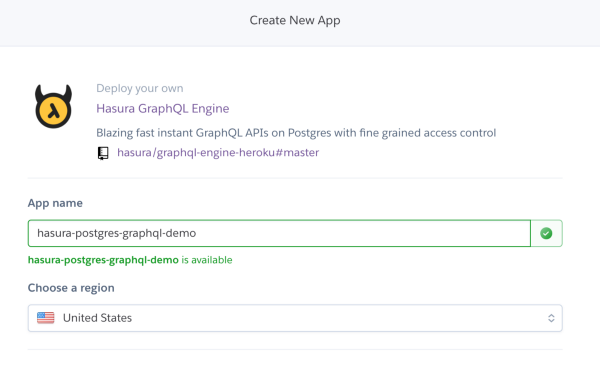
Task: Click the 'Deploy your own' text
Action: 140,88
